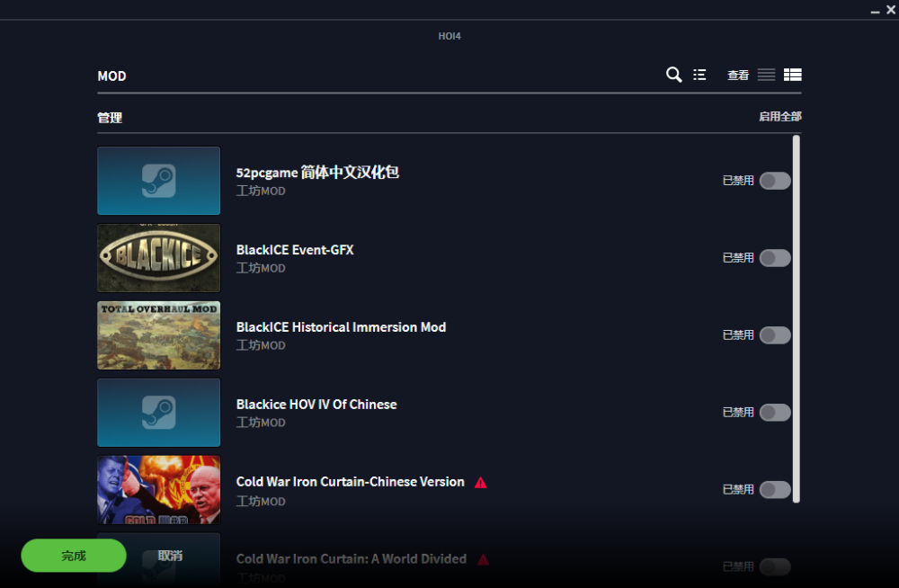Select BlackICE Historical Immersion Mod title
The width and height of the screenshot is (899, 588).
(341, 327)
